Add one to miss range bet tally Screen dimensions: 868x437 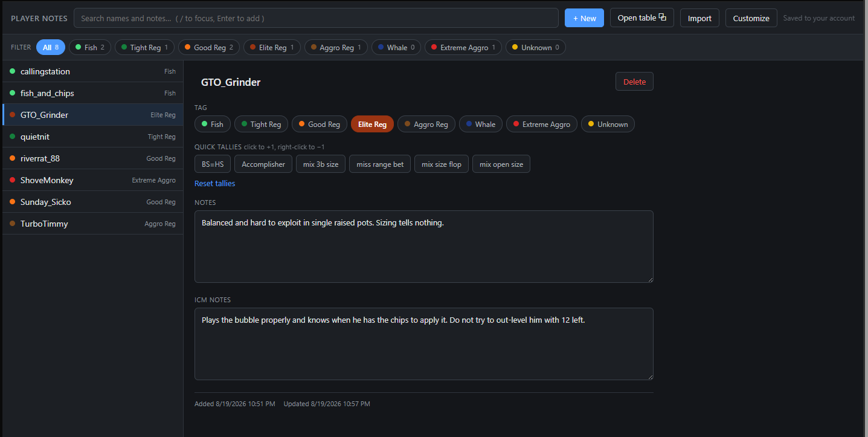(380, 164)
